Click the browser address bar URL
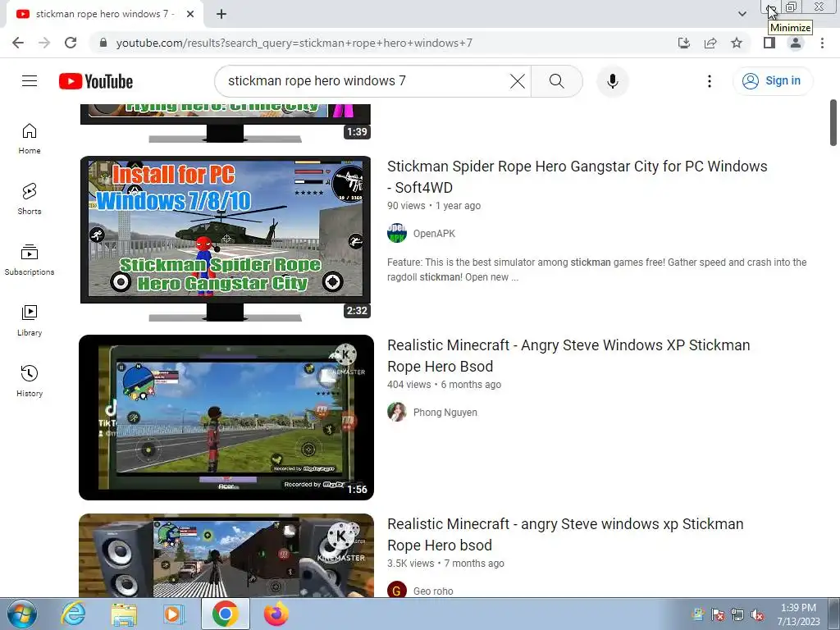Screen dimensions: 840x630 tap(294, 43)
